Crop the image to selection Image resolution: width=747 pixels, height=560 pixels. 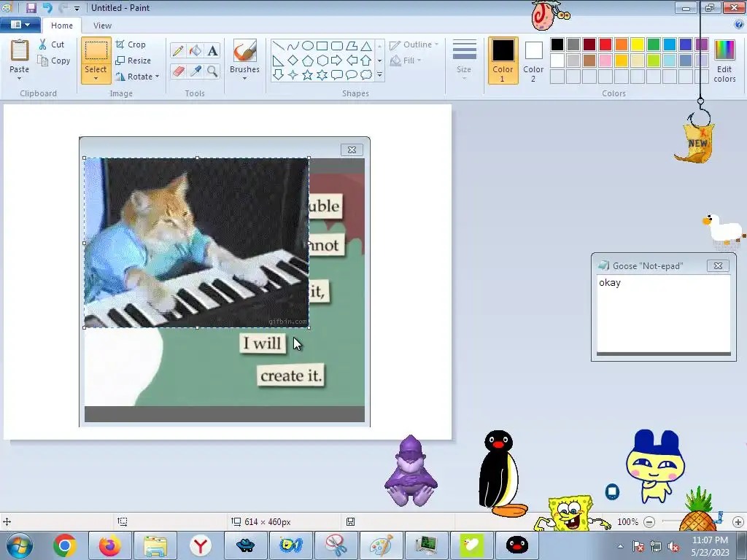[x=130, y=44]
